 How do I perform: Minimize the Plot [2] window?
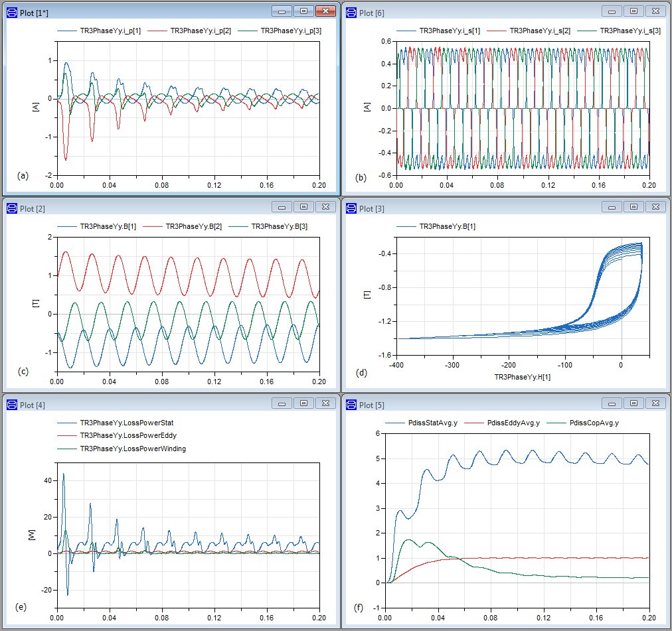[x=282, y=207]
